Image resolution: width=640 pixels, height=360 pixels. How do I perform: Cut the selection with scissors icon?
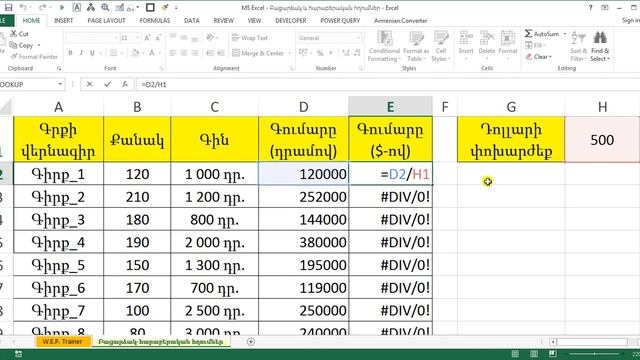(20, 34)
